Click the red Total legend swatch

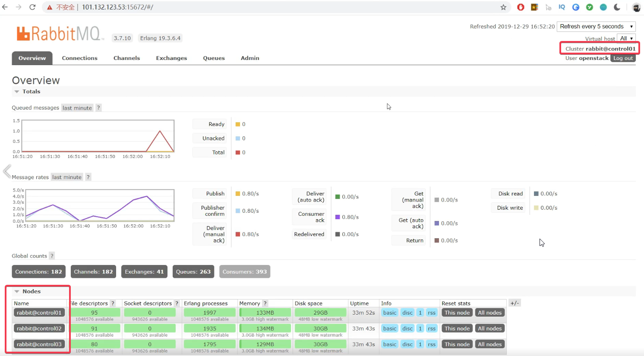[237, 152]
